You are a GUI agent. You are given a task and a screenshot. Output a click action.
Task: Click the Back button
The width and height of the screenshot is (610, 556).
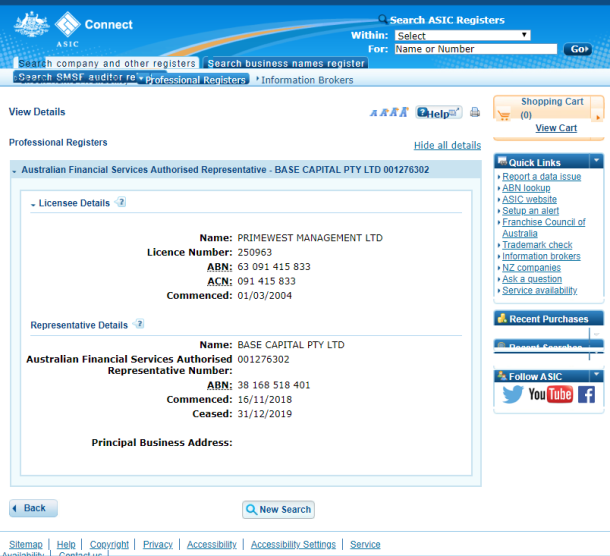pyautogui.click(x=33, y=508)
